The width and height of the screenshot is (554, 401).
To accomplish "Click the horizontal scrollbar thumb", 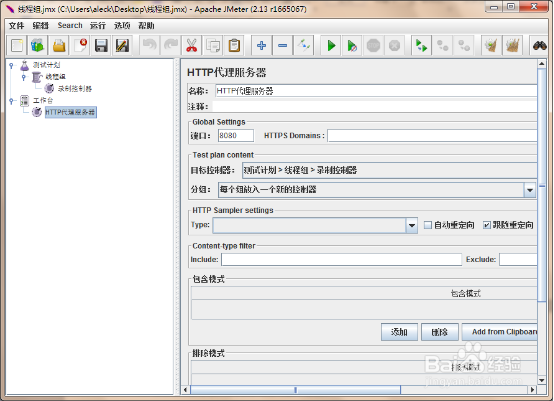I will point(295,390).
